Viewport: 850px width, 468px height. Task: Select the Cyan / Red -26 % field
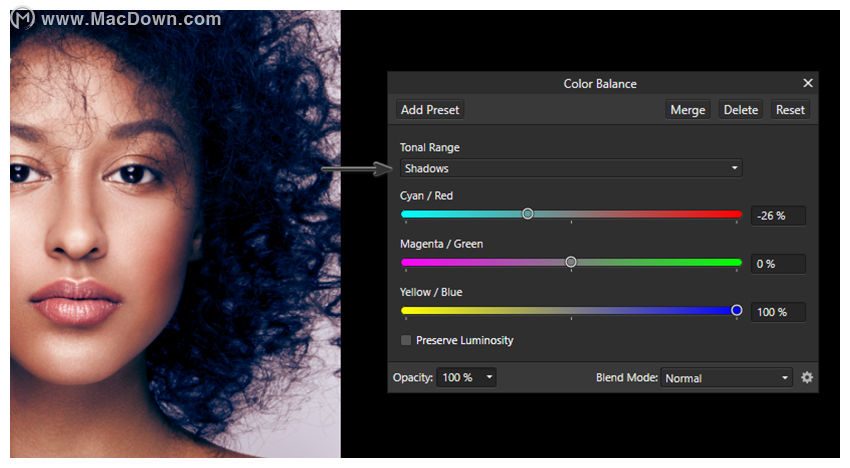[x=778, y=215]
